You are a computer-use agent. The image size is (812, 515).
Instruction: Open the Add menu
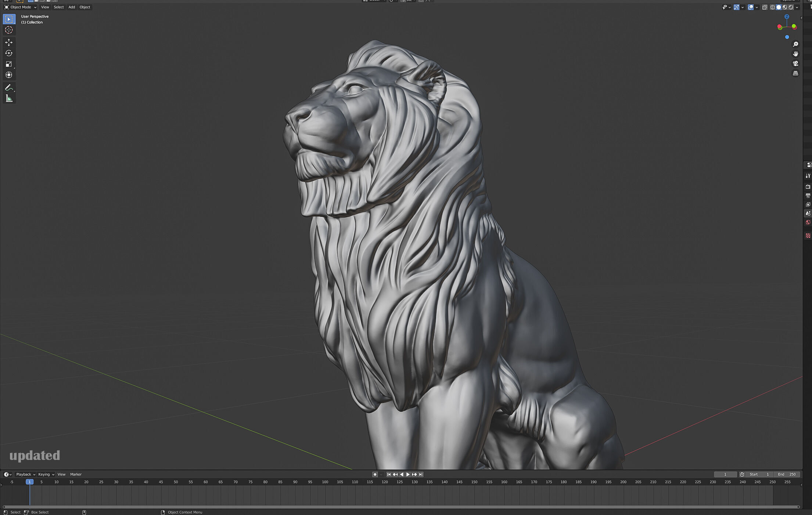pos(72,7)
